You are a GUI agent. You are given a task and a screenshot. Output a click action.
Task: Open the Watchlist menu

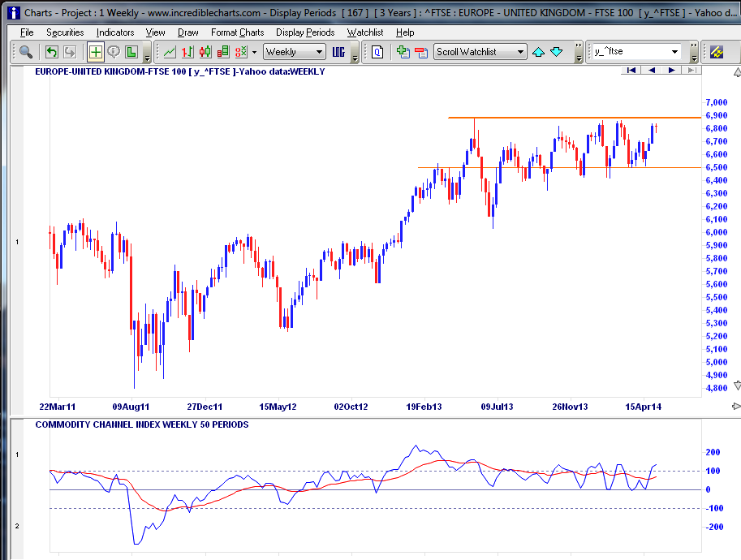point(365,32)
